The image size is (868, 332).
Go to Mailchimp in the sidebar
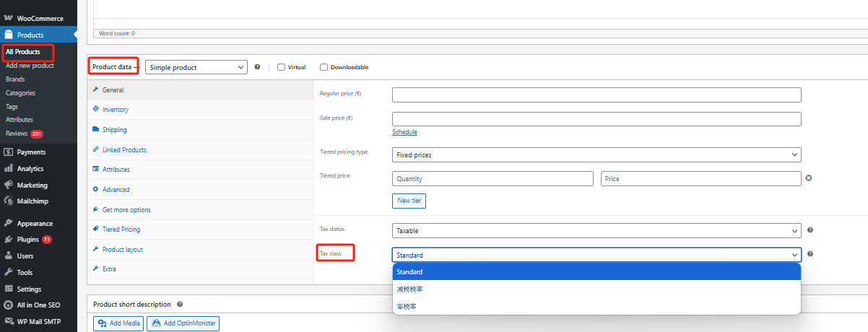point(32,201)
